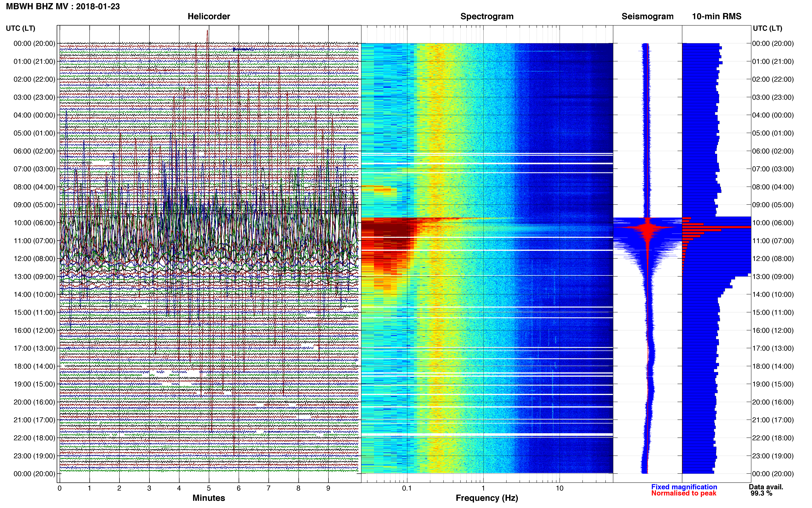This screenshot has width=812, height=508.
Task: Click the left "01:00 (21:00)" time label
Action: 34,62
